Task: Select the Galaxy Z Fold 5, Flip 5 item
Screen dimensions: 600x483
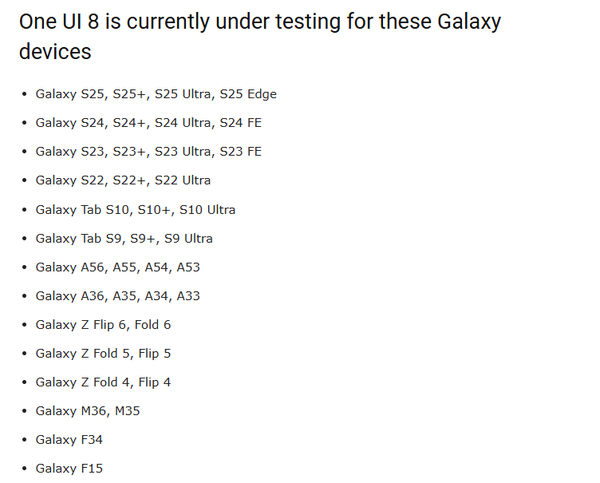Action: [103, 353]
